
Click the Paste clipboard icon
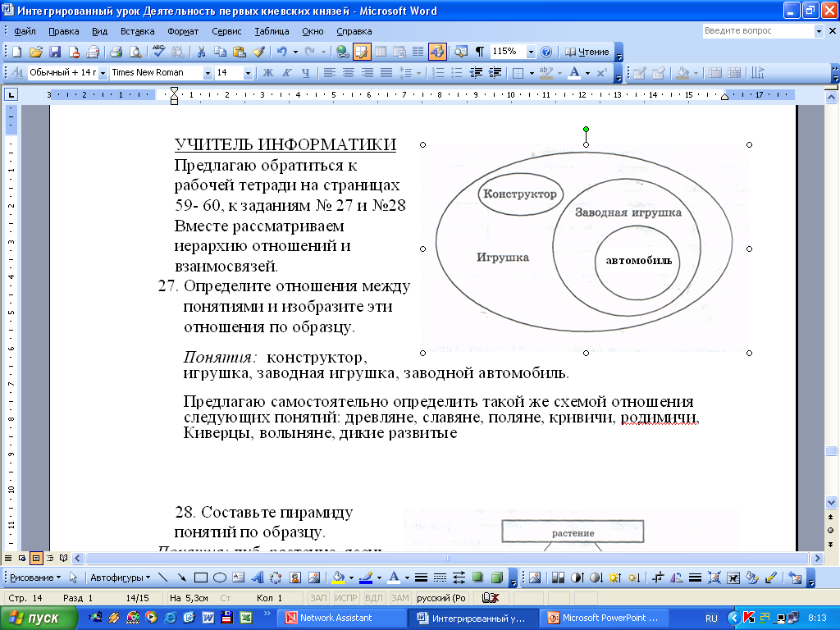240,52
